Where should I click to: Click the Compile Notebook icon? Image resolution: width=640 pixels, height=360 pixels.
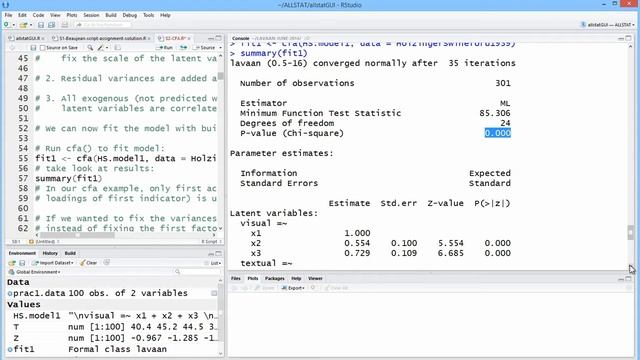[x=117, y=48]
